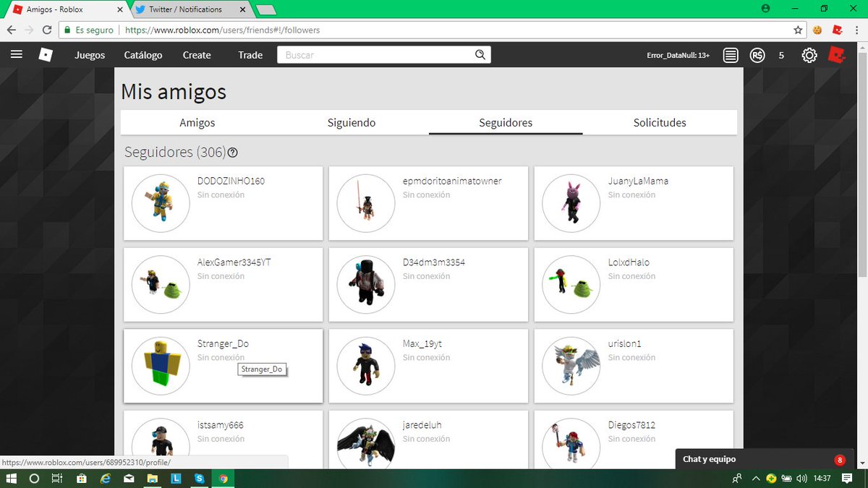Open the Roblox settings gear
This screenshot has width=868, height=488.
pos(809,55)
